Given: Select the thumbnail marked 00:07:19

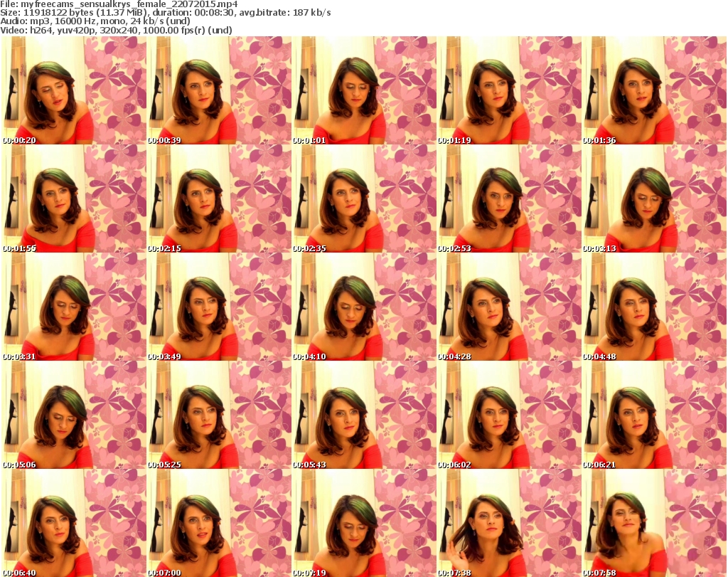Looking at the screenshot, I should (364, 523).
